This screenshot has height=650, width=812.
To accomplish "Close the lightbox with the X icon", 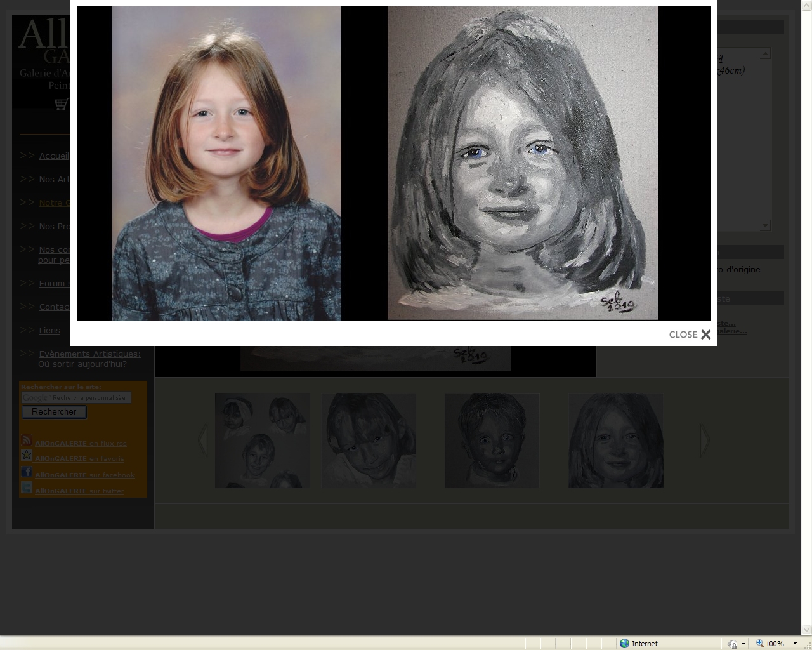I will click(705, 335).
